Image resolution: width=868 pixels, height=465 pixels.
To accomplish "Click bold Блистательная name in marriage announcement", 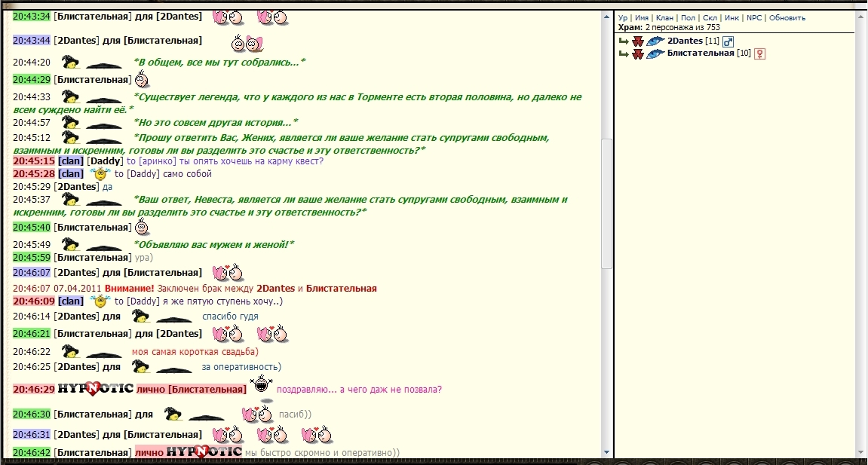I will [x=341, y=288].
